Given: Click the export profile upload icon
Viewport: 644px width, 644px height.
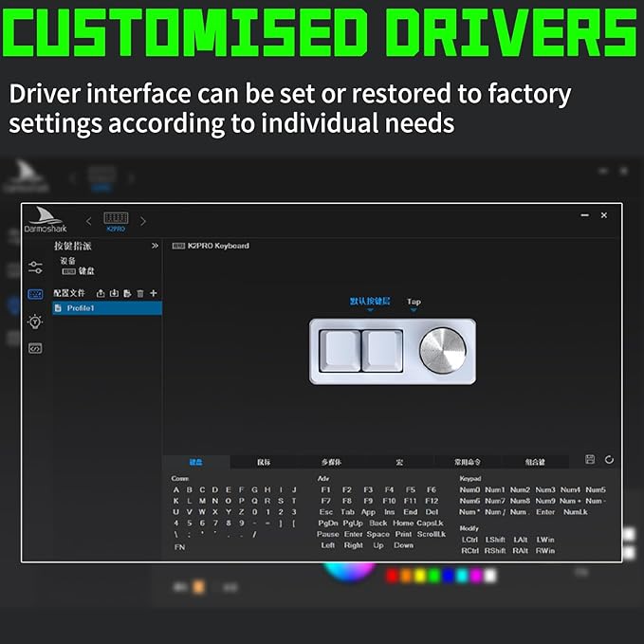Looking at the screenshot, I should [101, 293].
